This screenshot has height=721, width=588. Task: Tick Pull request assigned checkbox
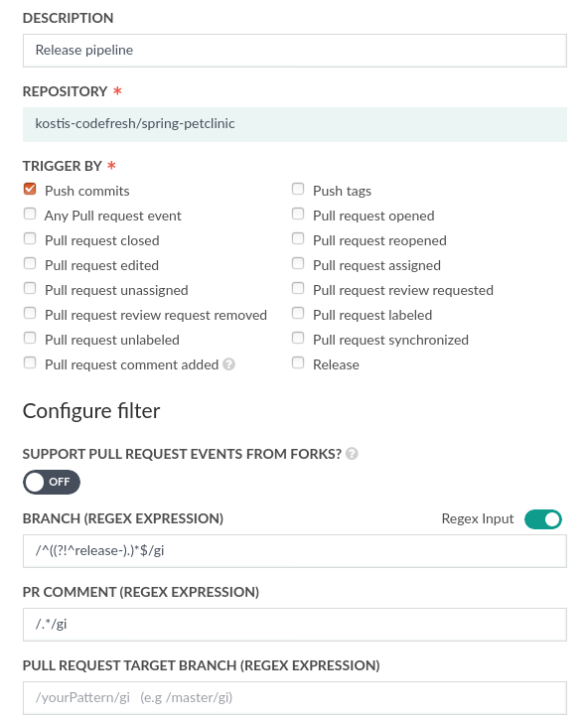pyautogui.click(x=298, y=263)
